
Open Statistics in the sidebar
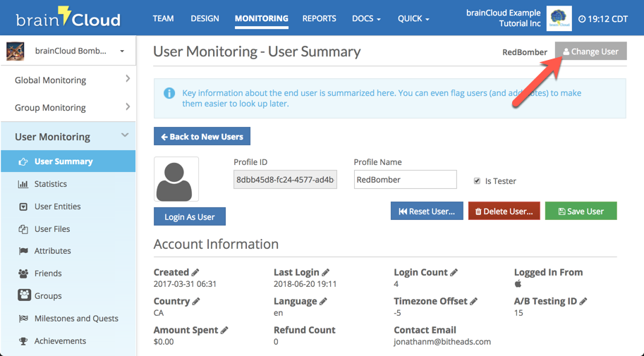click(x=51, y=184)
